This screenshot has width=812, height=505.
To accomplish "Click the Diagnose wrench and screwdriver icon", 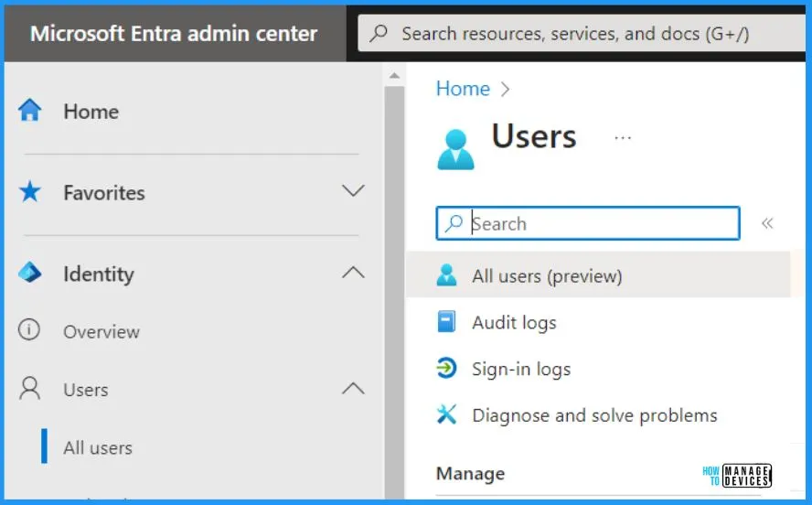I will [446, 414].
